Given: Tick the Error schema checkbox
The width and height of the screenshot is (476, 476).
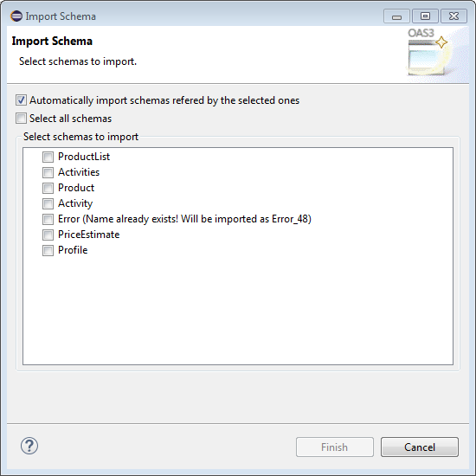Looking at the screenshot, I should click(x=48, y=219).
